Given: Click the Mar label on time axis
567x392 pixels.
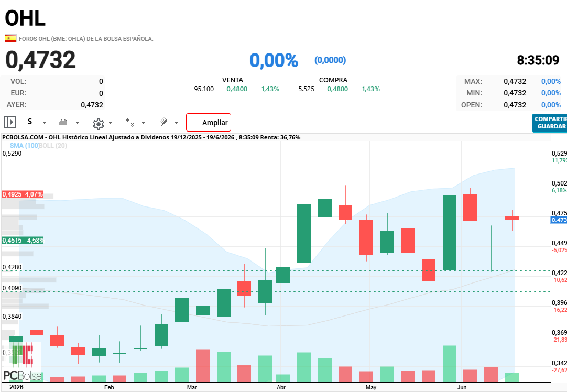Looking at the screenshot, I should click(192, 387).
